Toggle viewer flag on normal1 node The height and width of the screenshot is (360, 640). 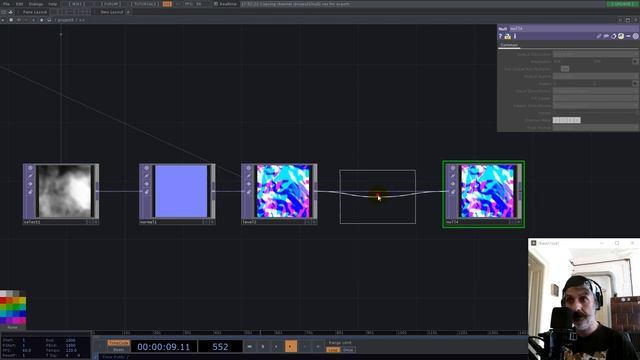tap(147, 168)
